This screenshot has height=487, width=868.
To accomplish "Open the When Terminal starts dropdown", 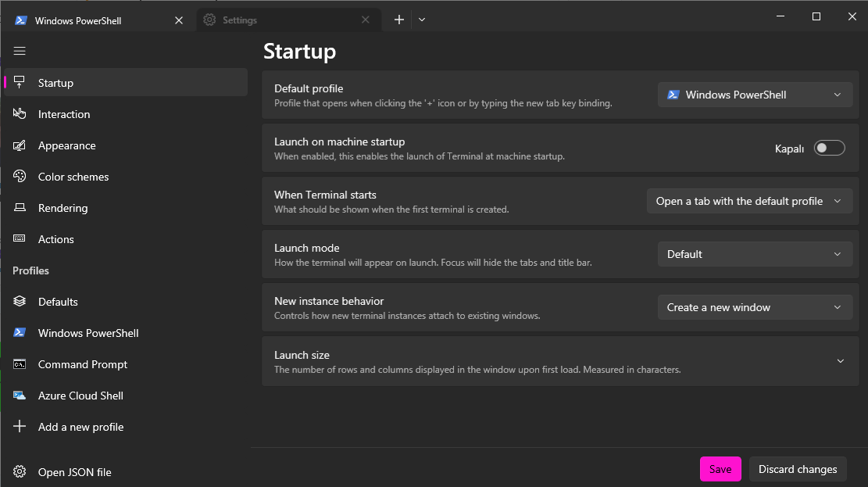I will click(749, 202).
